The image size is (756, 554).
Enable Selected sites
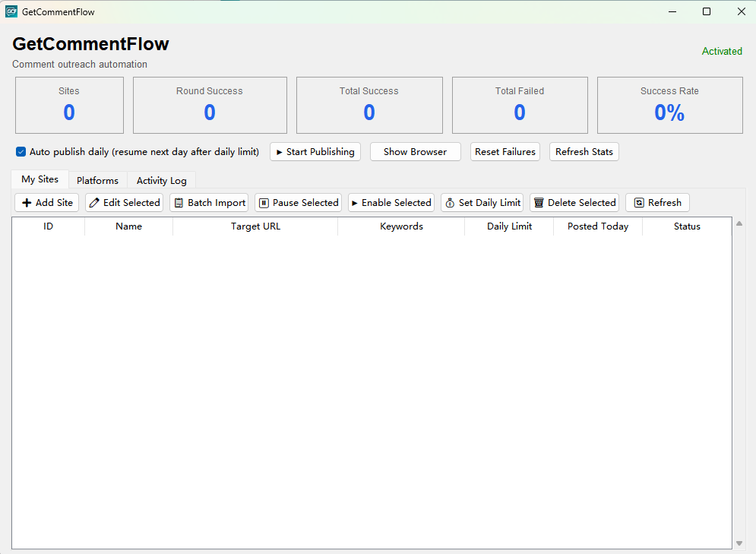[x=391, y=202]
